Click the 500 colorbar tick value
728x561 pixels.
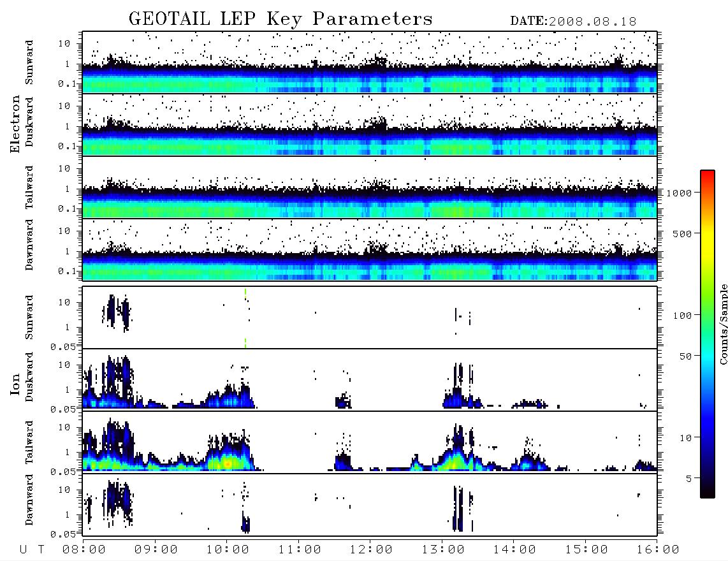(682, 233)
